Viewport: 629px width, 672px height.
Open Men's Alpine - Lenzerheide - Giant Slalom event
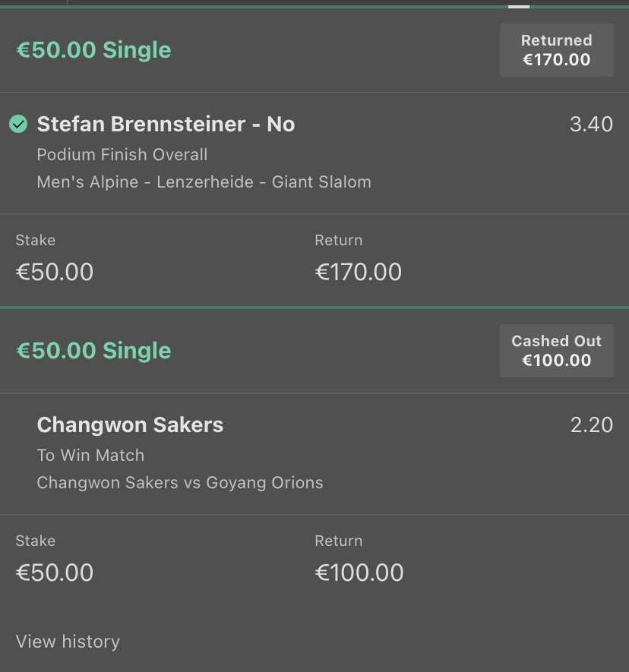[204, 182]
